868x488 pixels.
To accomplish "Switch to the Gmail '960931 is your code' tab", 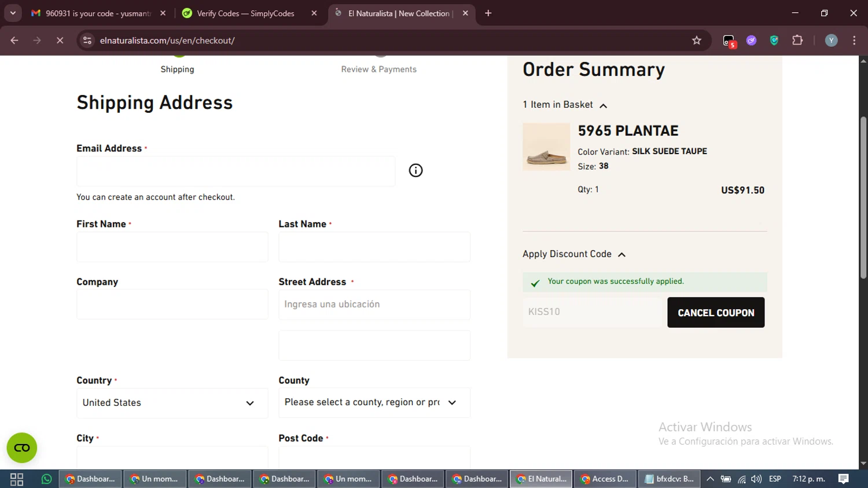I will pos(98,13).
